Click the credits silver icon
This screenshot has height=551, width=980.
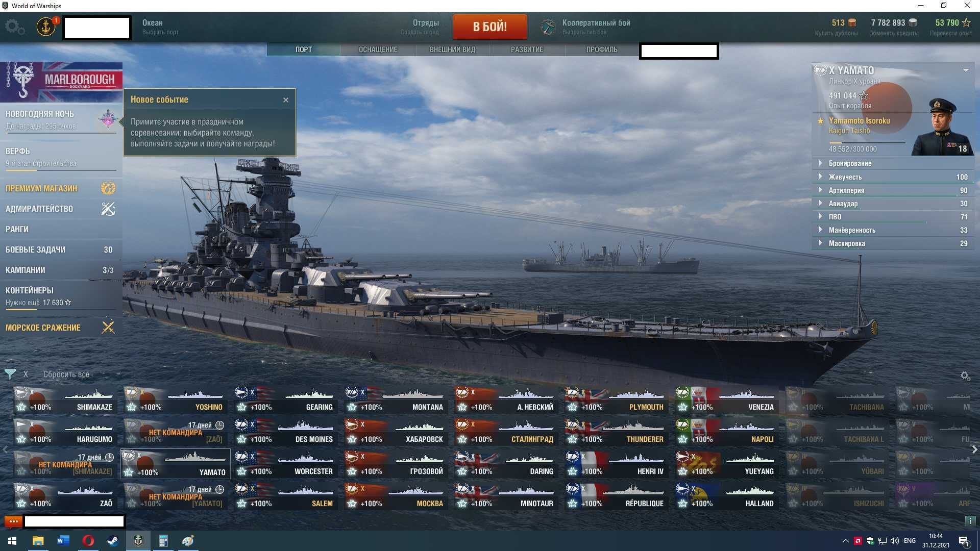[913, 23]
